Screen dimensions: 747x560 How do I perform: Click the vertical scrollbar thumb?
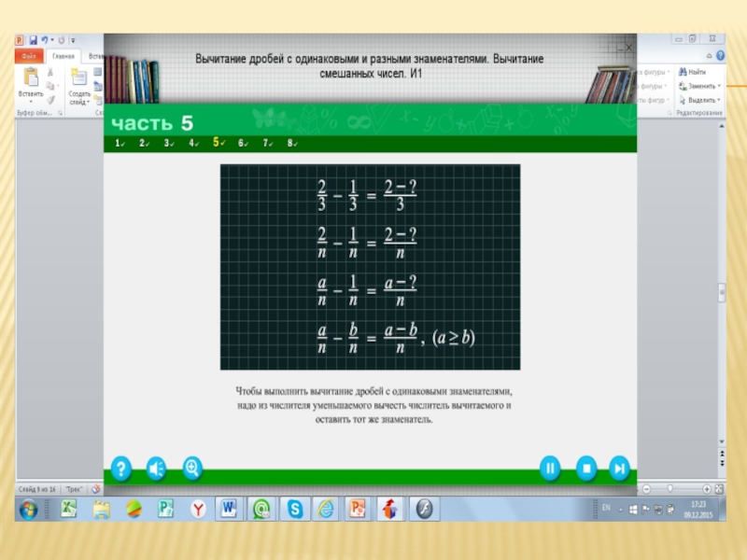tap(722, 293)
